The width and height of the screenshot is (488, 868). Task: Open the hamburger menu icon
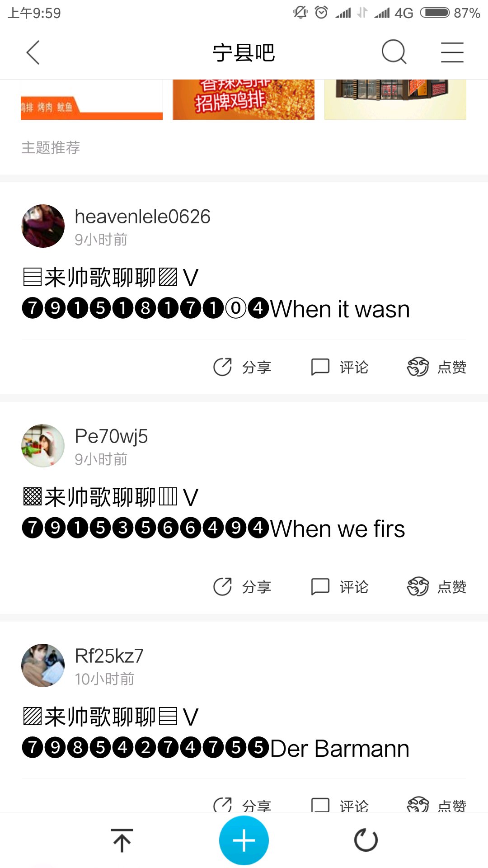pos(452,52)
